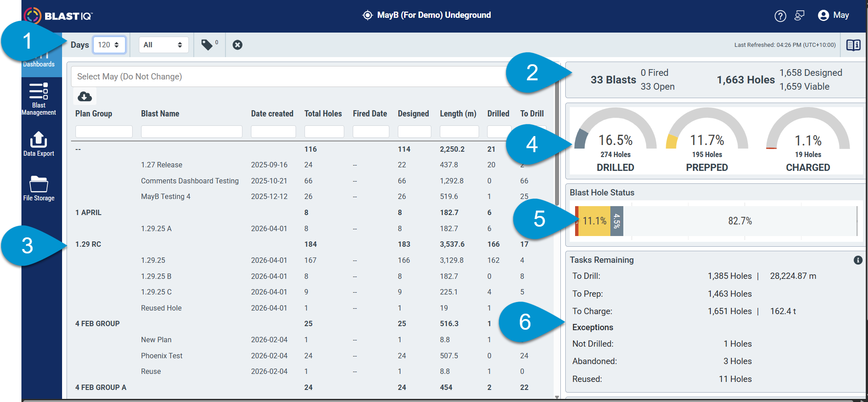Image resolution: width=868 pixels, height=402 pixels.
Task: Open the May user account menu
Action: coord(834,16)
